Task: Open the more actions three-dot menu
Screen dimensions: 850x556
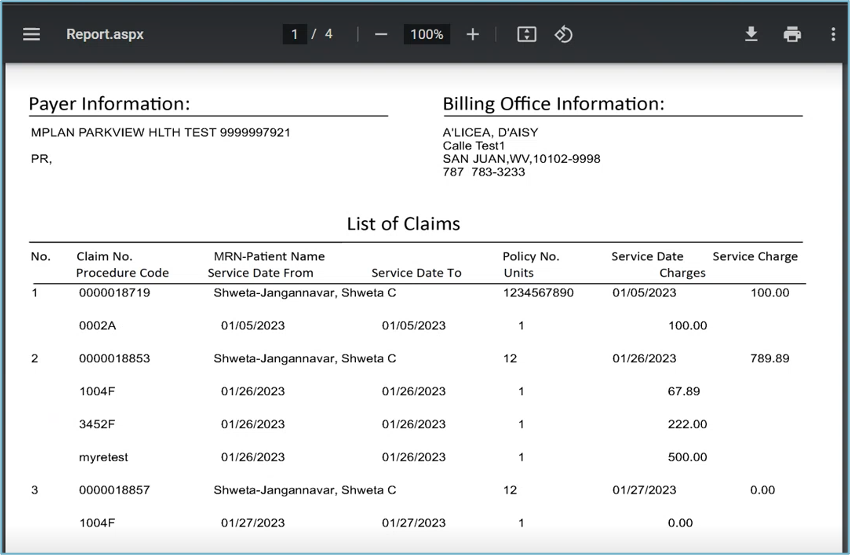Action: coord(833,34)
